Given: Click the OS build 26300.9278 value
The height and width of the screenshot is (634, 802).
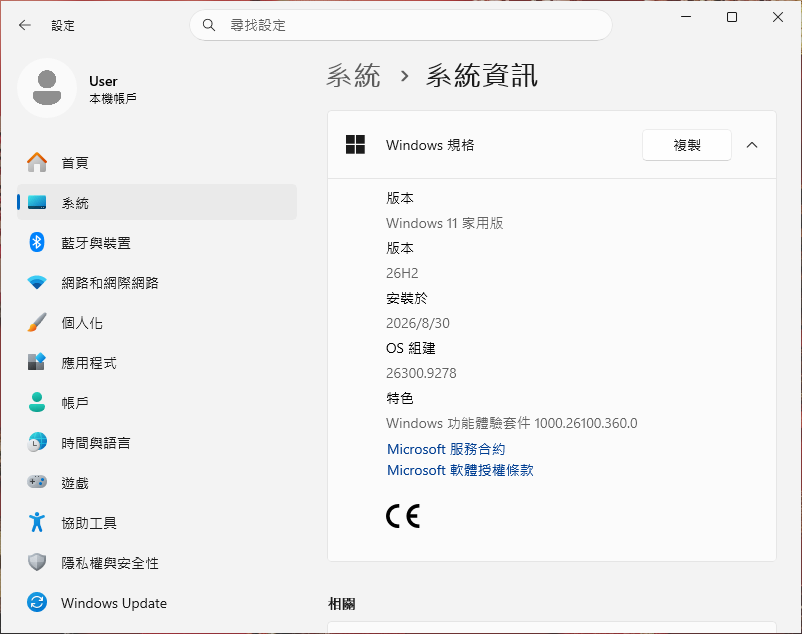Looking at the screenshot, I should [421, 373].
